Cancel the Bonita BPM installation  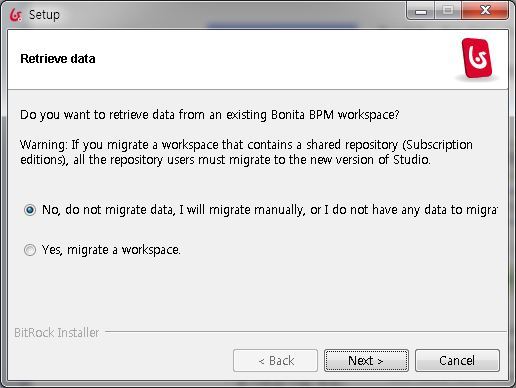[457, 361]
